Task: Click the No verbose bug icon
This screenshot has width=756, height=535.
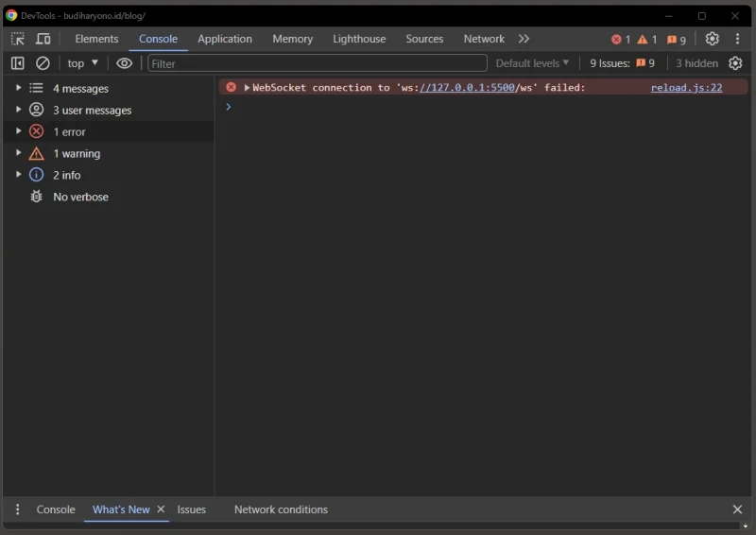Action: point(36,197)
